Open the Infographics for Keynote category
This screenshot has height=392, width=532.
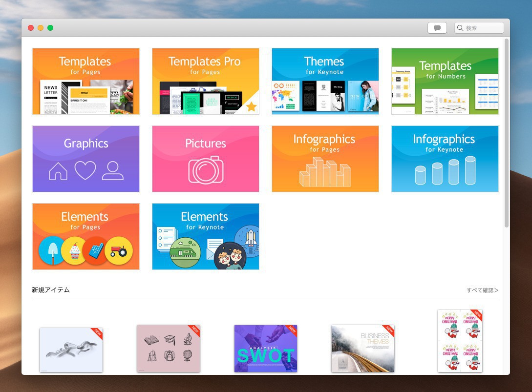tap(445, 159)
